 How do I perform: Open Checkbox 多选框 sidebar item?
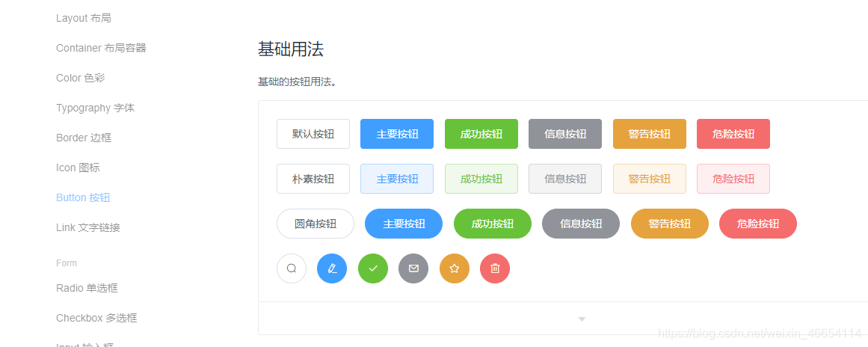coord(96,319)
